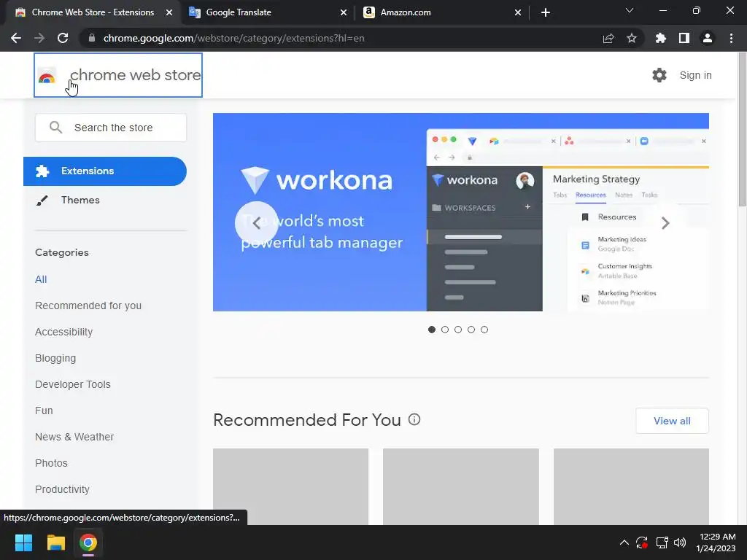Open the Blogging category
Viewport: 747px width, 560px height.
point(55,358)
